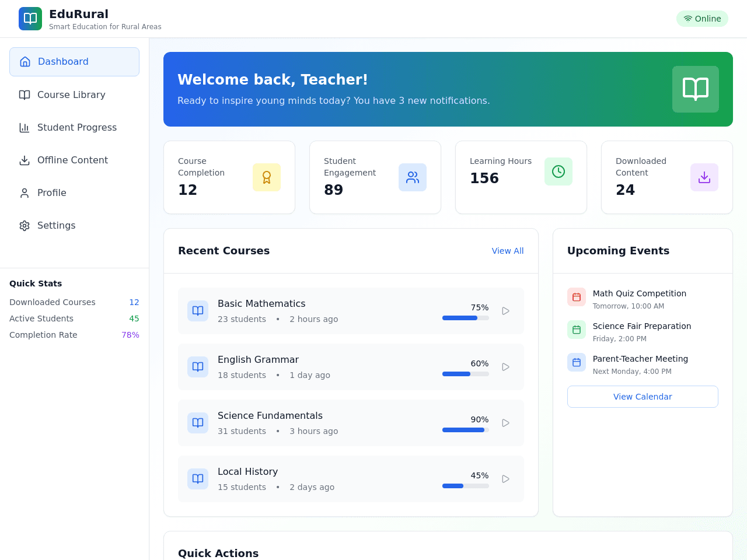The image size is (747, 560).
Task: Open Course Library in sidebar
Action: pyautogui.click(x=74, y=95)
